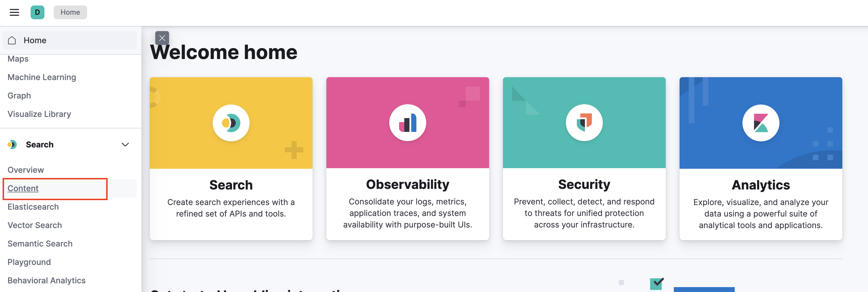Screen dimensions: 868x292
Task: Click the Enterprise Search logo beside Search
Action: pos(12,144)
